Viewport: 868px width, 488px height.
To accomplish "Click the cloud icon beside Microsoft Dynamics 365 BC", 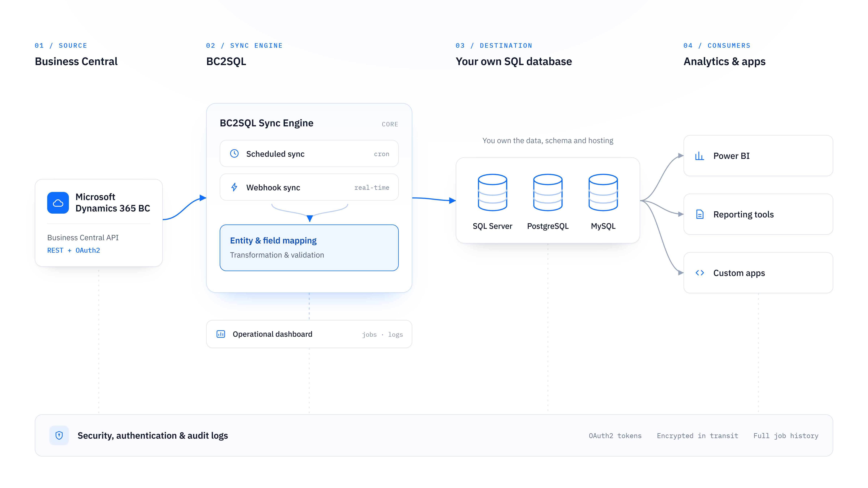I will click(58, 203).
